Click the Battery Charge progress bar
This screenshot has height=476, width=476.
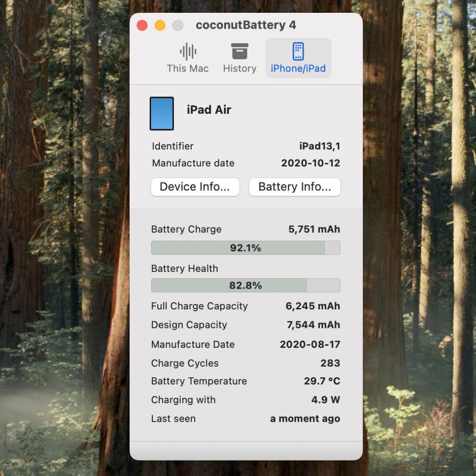coord(245,248)
